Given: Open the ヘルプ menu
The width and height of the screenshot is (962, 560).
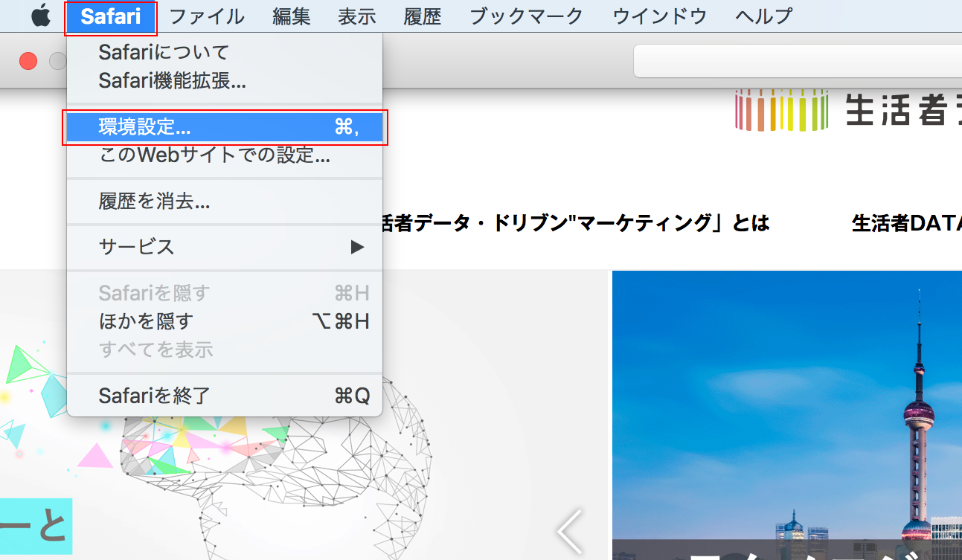Looking at the screenshot, I should [764, 16].
